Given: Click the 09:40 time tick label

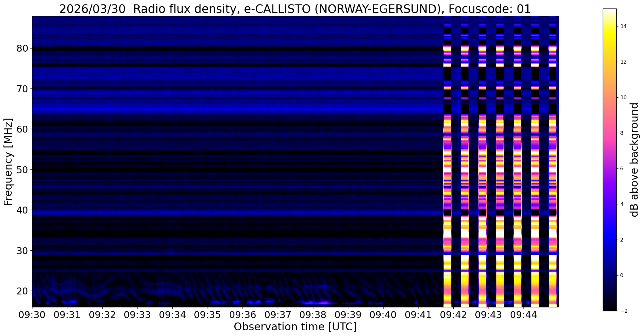Looking at the screenshot, I should 383,315.
